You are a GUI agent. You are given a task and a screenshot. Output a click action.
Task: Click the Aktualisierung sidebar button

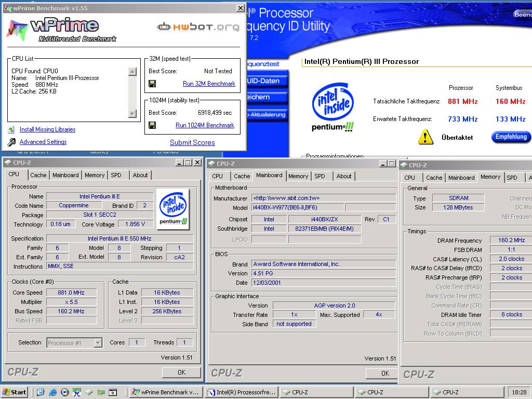(x=267, y=114)
